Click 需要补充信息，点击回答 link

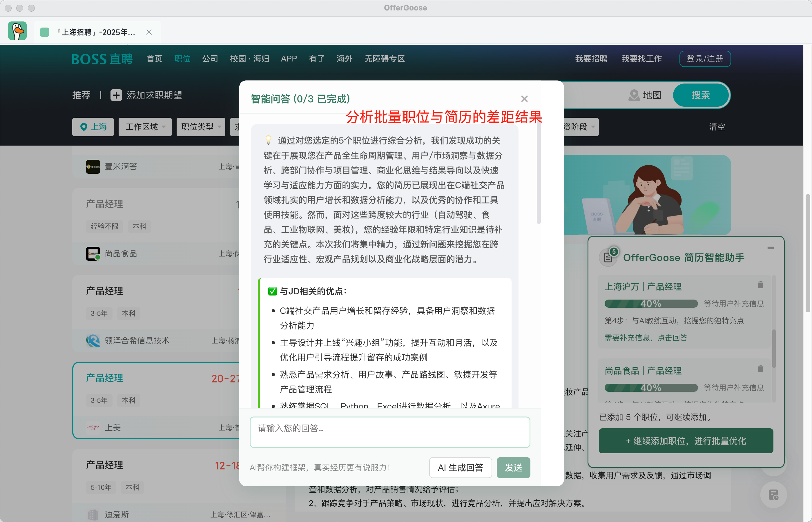pos(646,338)
